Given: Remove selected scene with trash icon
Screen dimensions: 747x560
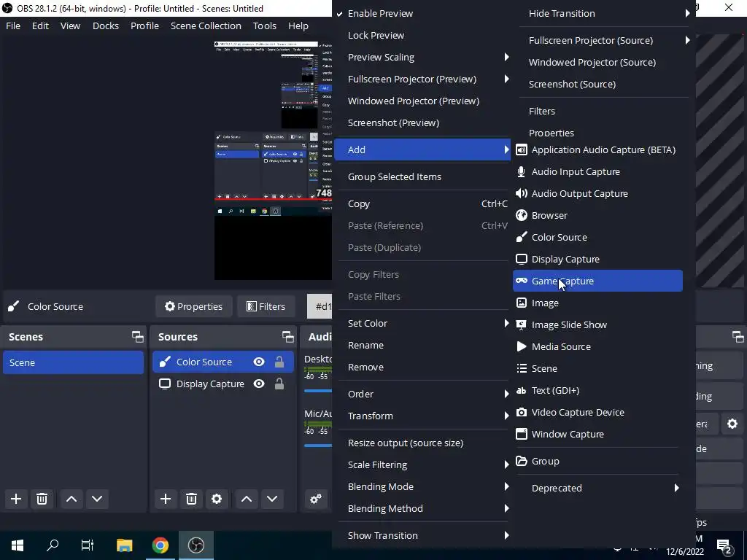Looking at the screenshot, I should [42, 499].
